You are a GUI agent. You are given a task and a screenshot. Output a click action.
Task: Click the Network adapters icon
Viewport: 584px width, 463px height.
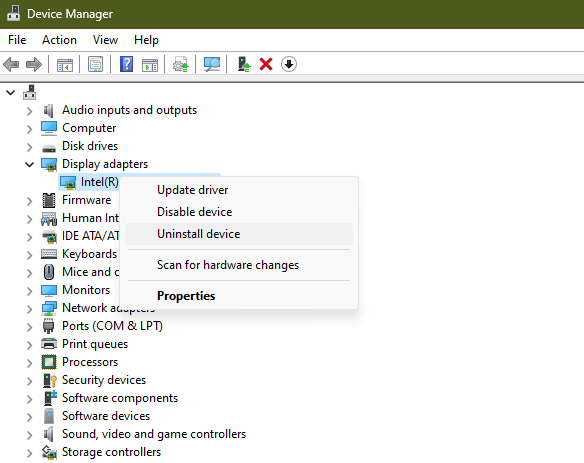[x=49, y=308]
